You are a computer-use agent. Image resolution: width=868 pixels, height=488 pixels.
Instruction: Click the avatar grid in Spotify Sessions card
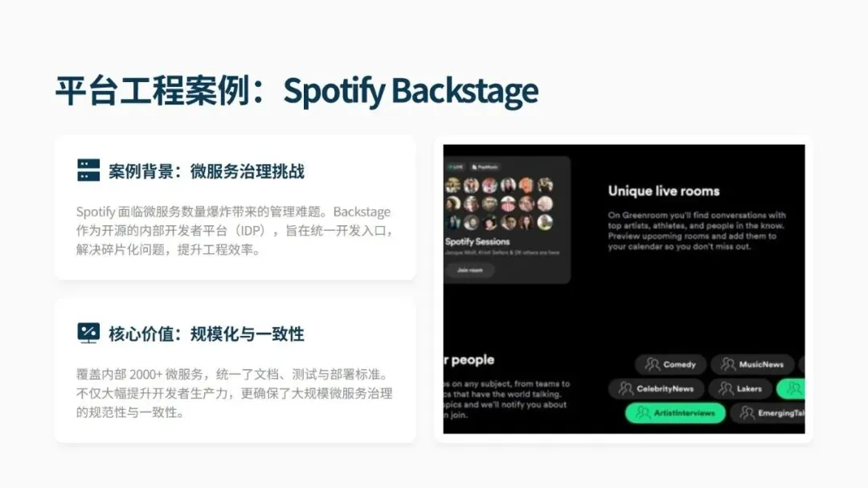499,203
